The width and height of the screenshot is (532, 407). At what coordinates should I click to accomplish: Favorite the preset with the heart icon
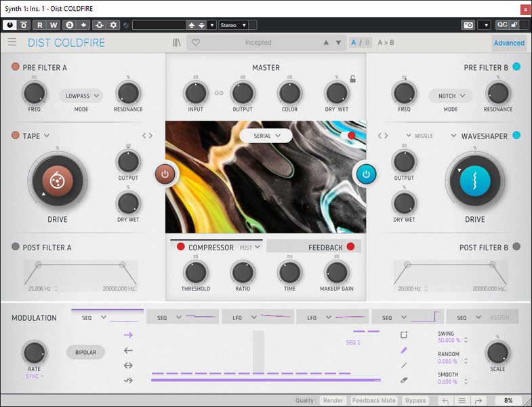tap(196, 43)
